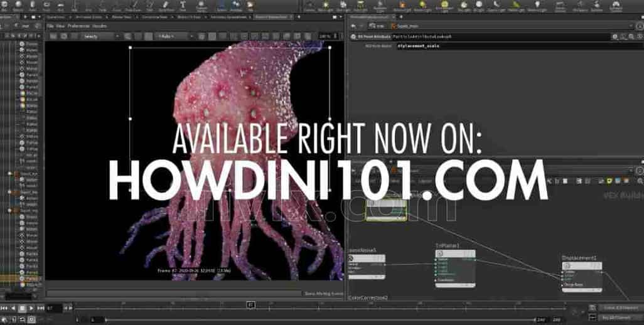Open the node gear menu in parameters
Image resolution: width=644 pixels, height=325 pixels.
(615, 36)
